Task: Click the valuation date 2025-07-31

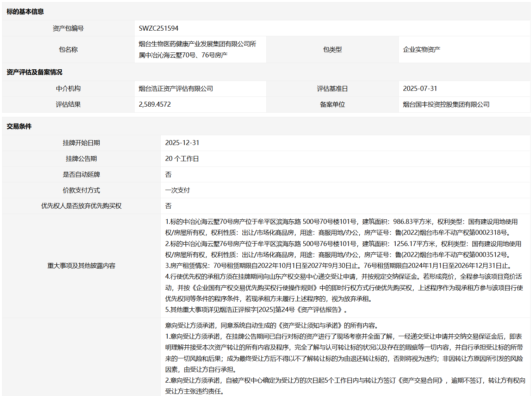Action: point(420,89)
